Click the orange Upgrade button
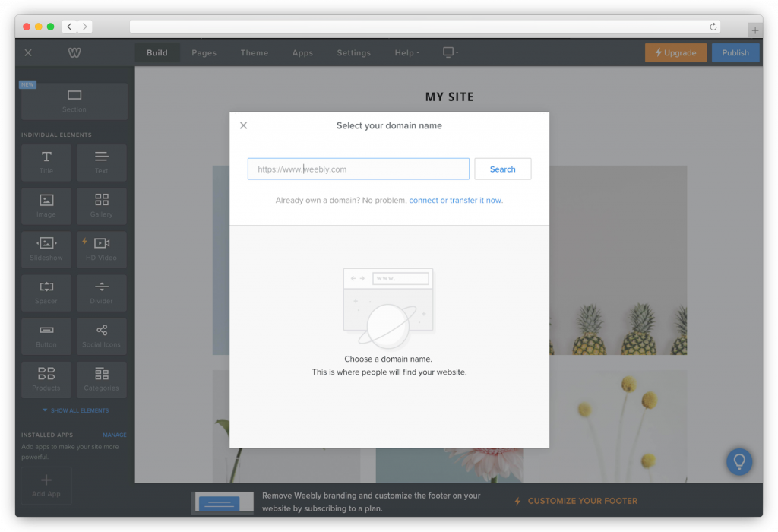This screenshot has height=532, width=778. point(675,52)
